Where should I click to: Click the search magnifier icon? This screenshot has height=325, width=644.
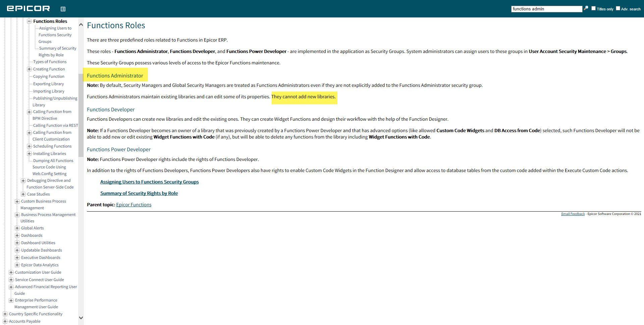pyautogui.click(x=586, y=8)
